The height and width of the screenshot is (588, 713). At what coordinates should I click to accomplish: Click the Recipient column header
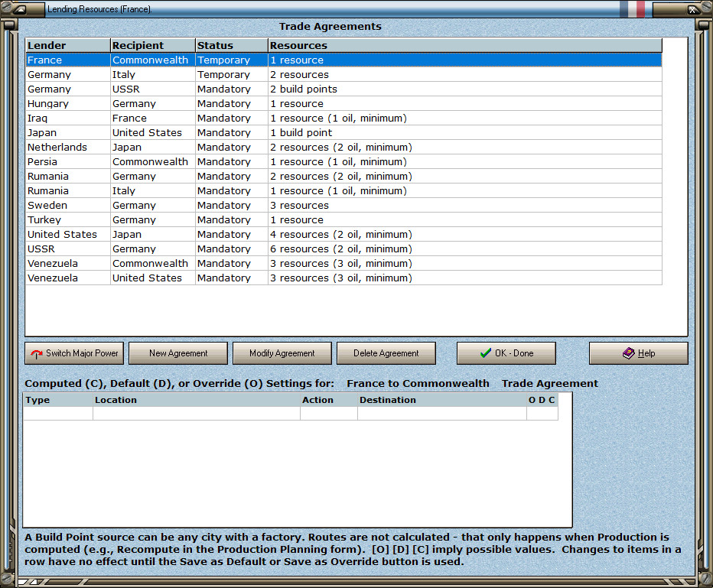[x=153, y=45]
